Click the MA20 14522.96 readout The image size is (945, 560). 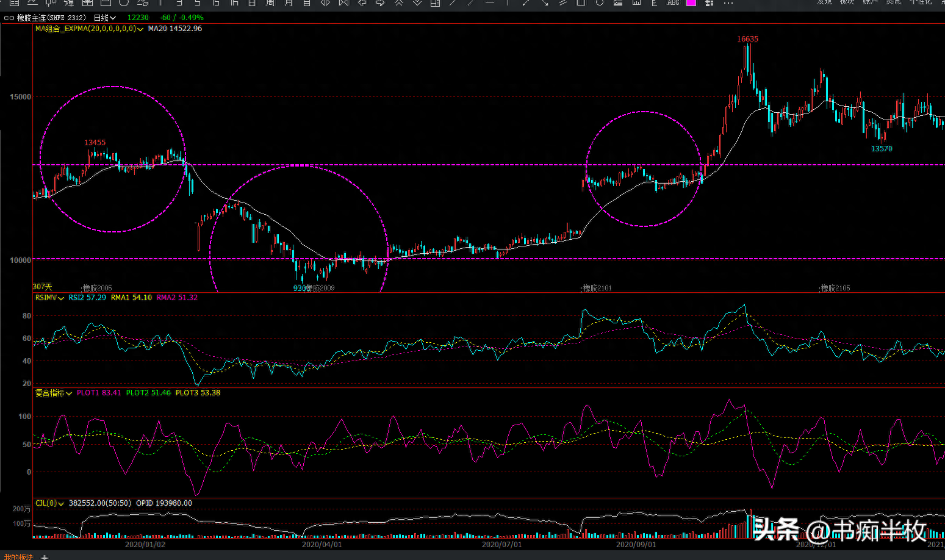(175, 29)
